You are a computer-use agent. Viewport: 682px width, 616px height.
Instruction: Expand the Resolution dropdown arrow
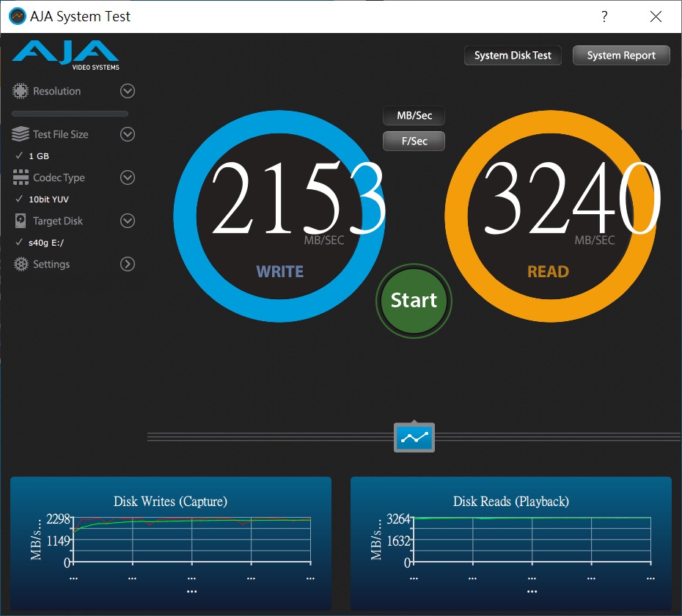pyautogui.click(x=128, y=91)
